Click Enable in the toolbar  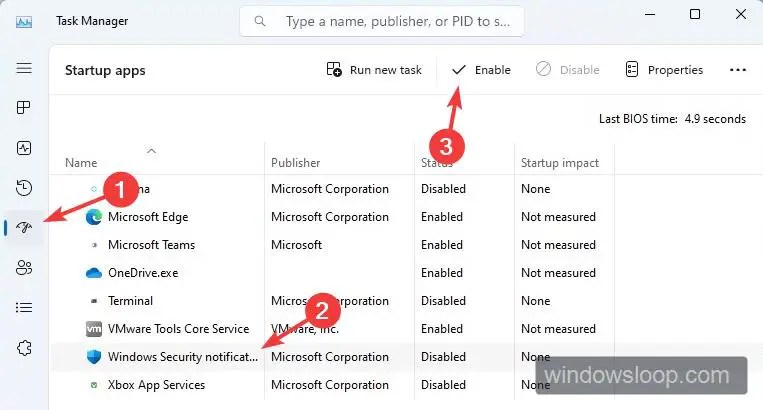(481, 70)
